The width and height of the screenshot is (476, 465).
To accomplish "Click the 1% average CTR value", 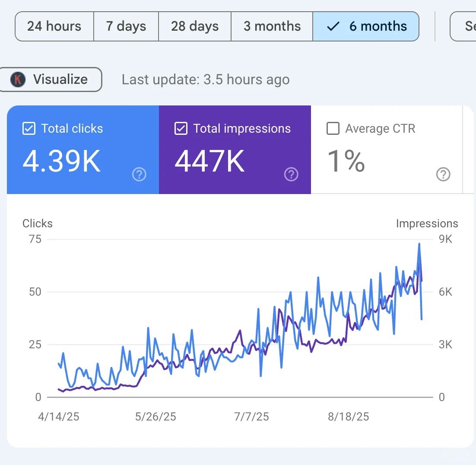I will (346, 161).
